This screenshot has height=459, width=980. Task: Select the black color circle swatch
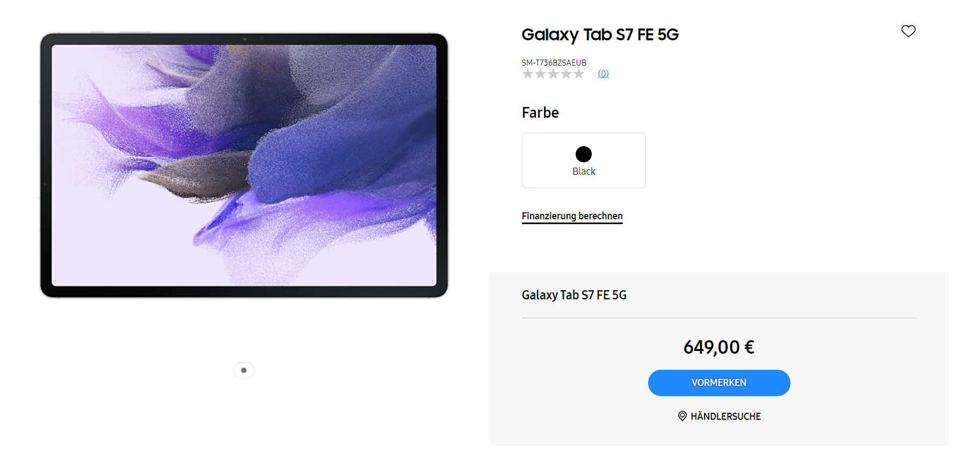click(x=584, y=154)
